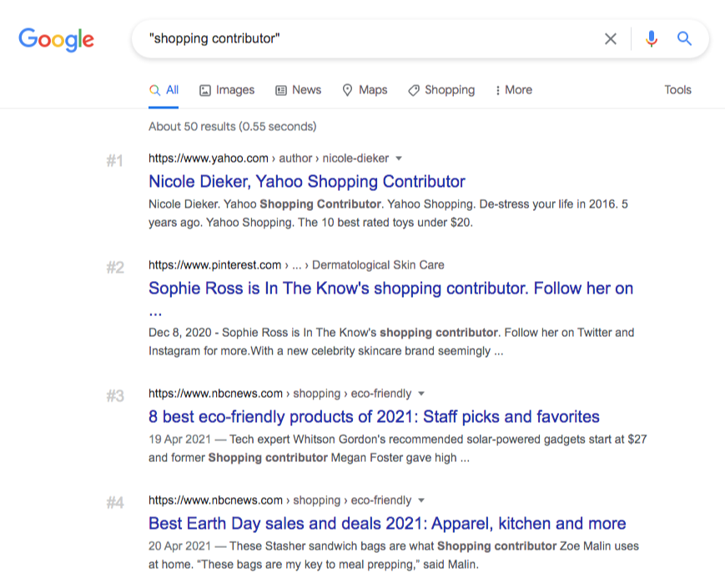Expand the More search options menu
Image resolution: width=725 pixels, height=588 pixels.
(513, 90)
